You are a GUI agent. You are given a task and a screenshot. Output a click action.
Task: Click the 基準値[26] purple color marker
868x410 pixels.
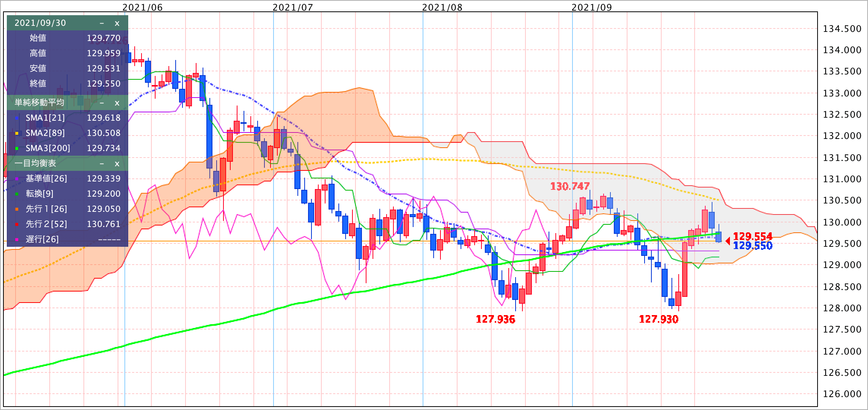coord(17,179)
